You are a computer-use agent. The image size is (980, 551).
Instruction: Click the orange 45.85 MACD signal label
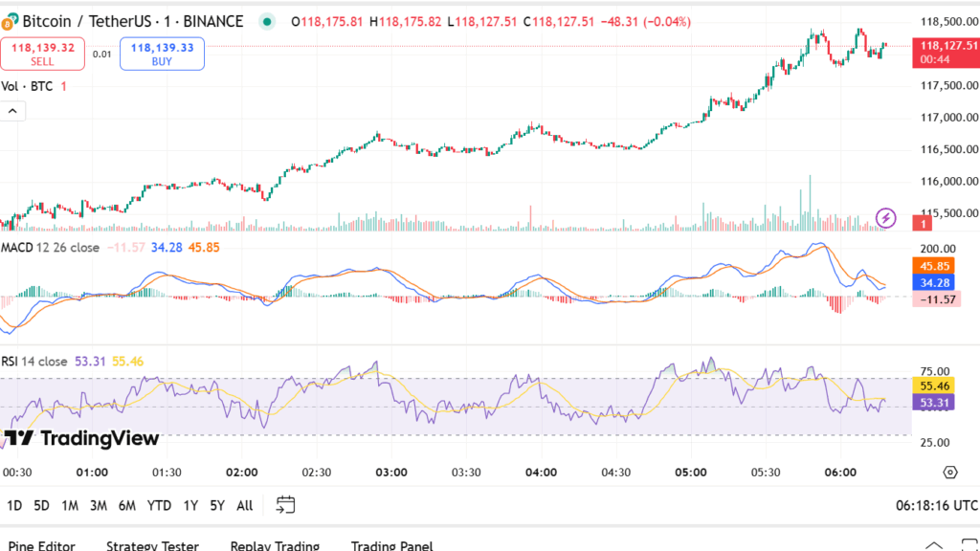coord(934,266)
